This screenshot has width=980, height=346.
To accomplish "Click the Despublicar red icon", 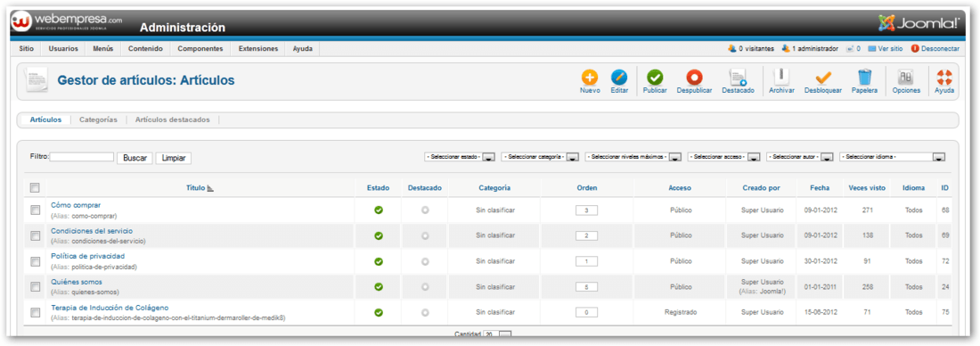I will pyautogui.click(x=694, y=77).
